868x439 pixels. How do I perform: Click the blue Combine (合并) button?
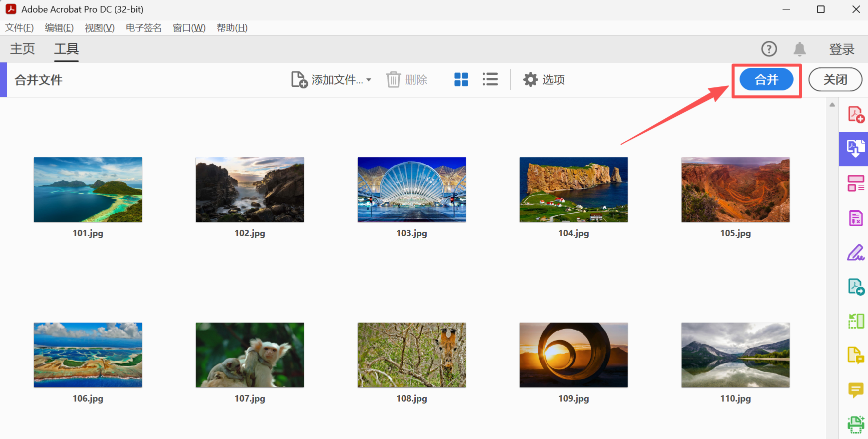(766, 79)
